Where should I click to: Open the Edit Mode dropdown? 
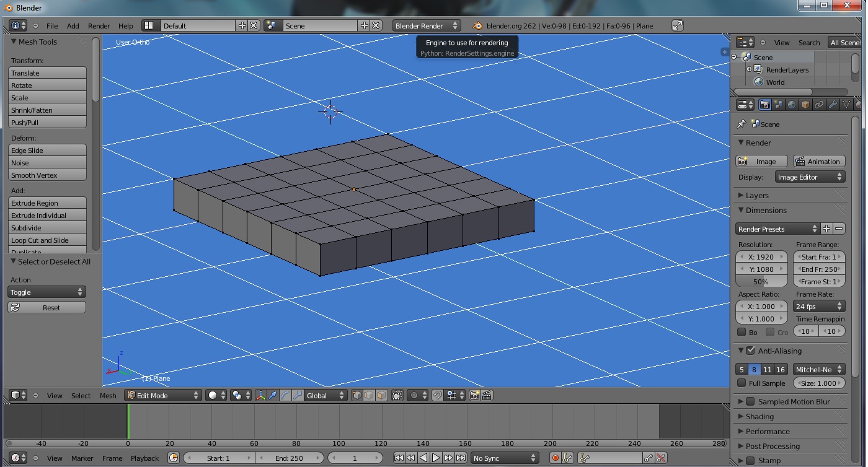coord(163,395)
